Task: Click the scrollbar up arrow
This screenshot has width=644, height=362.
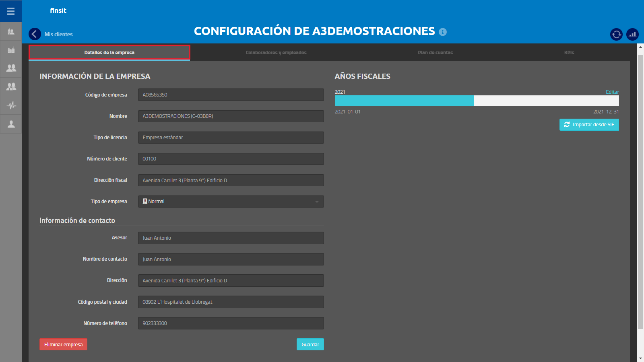Action: coord(640,47)
